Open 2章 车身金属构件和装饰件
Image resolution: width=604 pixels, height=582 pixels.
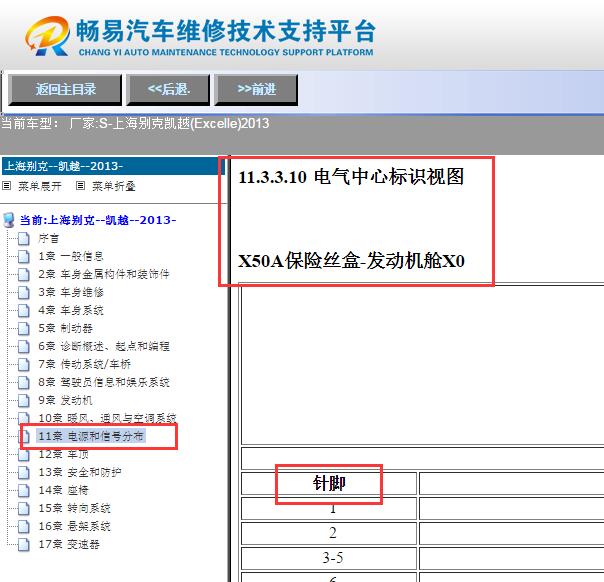click(104, 274)
